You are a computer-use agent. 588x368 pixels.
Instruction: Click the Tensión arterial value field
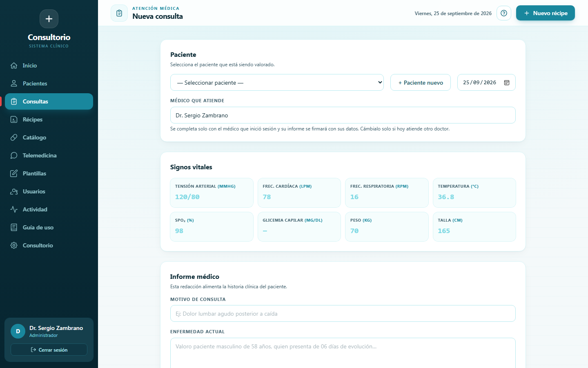coord(212,197)
